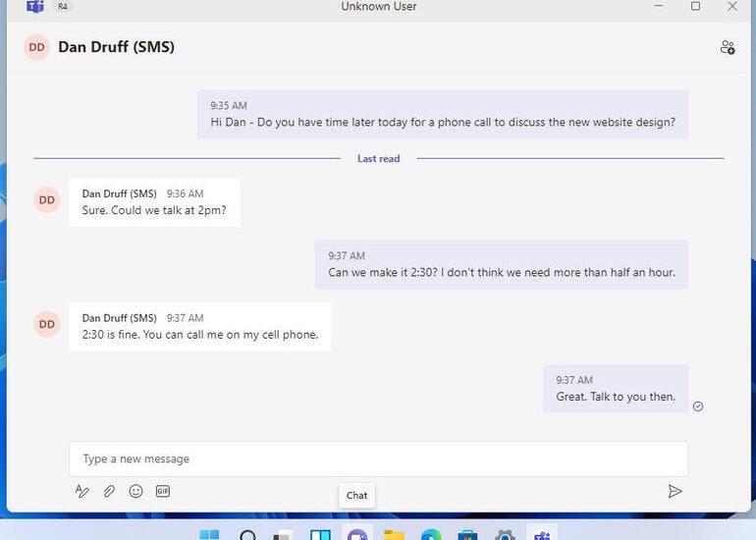
Task: Open the Format text options
Action: pyautogui.click(x=81, y=491)
